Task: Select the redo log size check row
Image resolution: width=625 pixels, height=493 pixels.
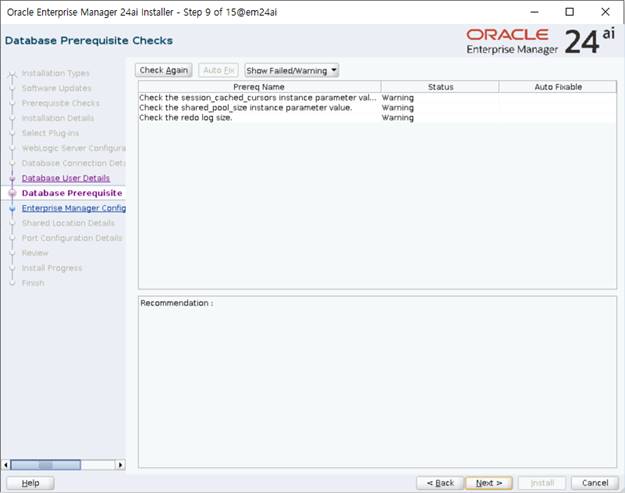Action: pos(377,118)
